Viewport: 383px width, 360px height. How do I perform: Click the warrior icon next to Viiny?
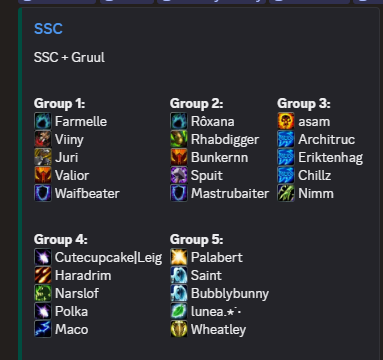[43, 139]
